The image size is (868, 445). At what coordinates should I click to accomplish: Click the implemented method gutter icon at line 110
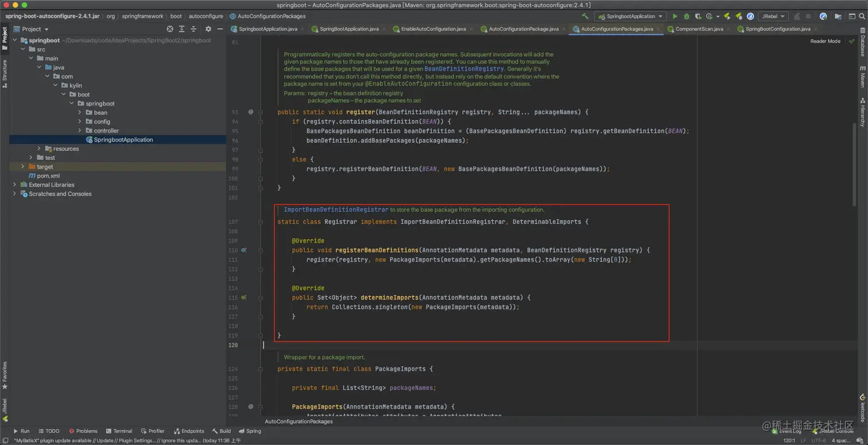click(x=244, y=250)
